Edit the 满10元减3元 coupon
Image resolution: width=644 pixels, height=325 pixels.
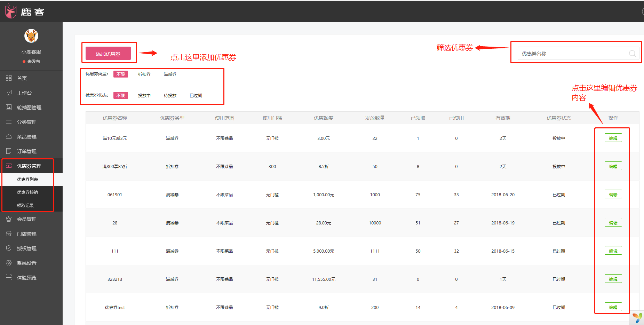click(613, 138)
